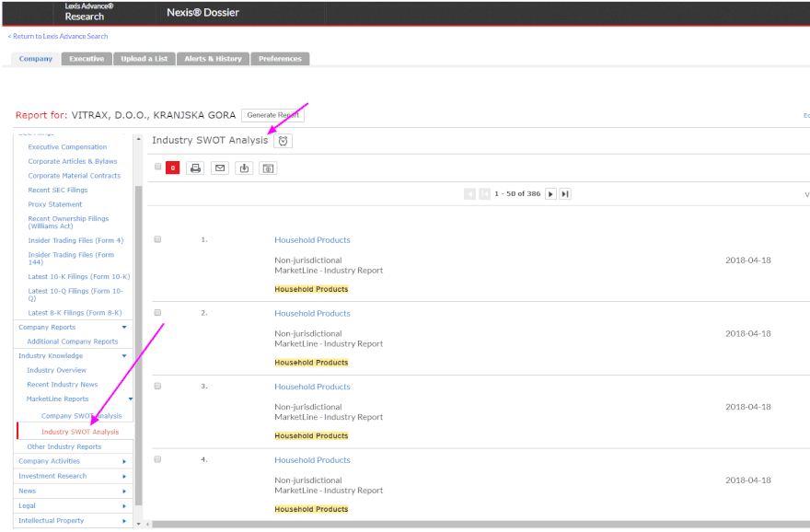Click the alert clock icon beside Industry SWOT Analysis
Image resolution: width=810 pixels, height=532 pixels.
(283, 141)
